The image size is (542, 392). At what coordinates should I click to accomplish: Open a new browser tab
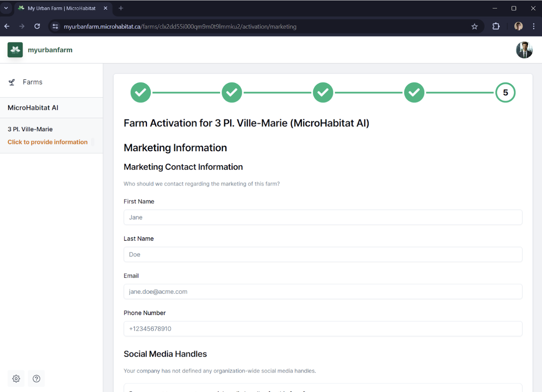121,8
